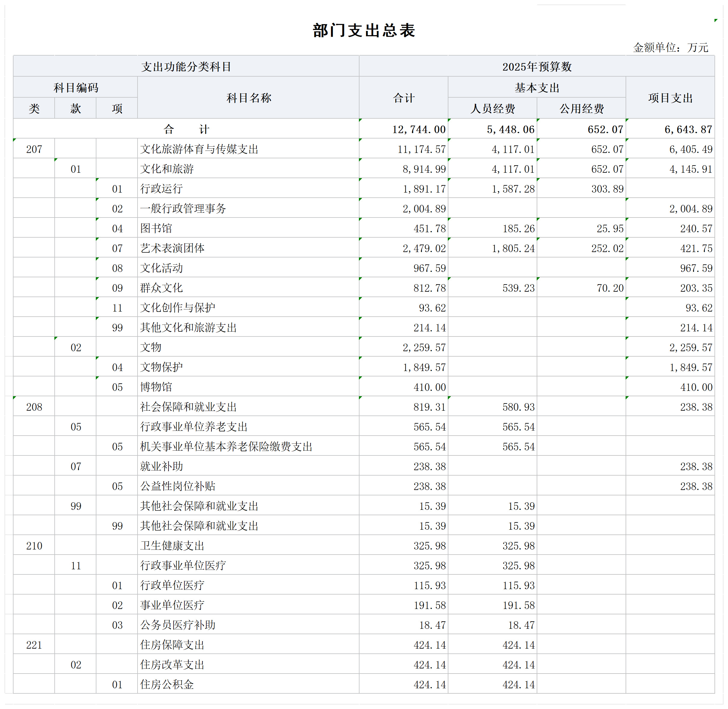
Task: Click category code 208 cell
Action: 34,407
